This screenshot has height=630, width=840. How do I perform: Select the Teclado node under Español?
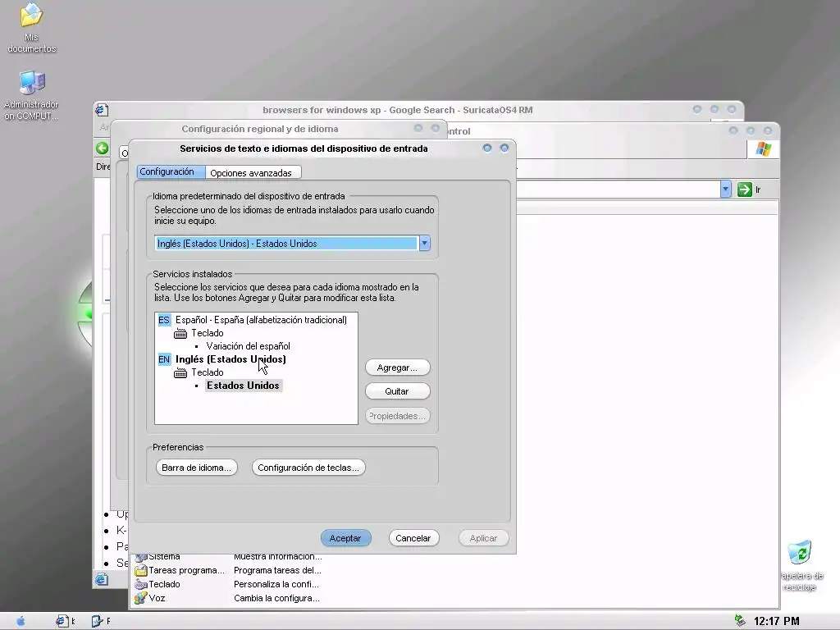click(208, 333)
